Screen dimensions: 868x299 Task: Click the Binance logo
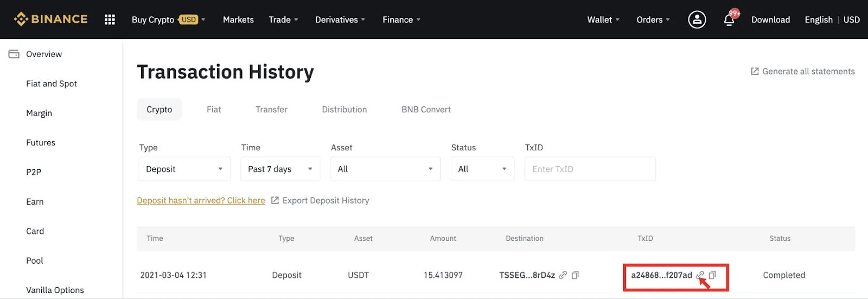(51, 20)
